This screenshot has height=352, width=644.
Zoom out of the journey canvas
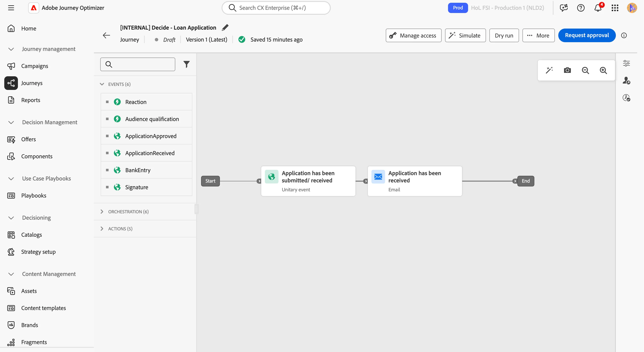click(x=585, y=71)
